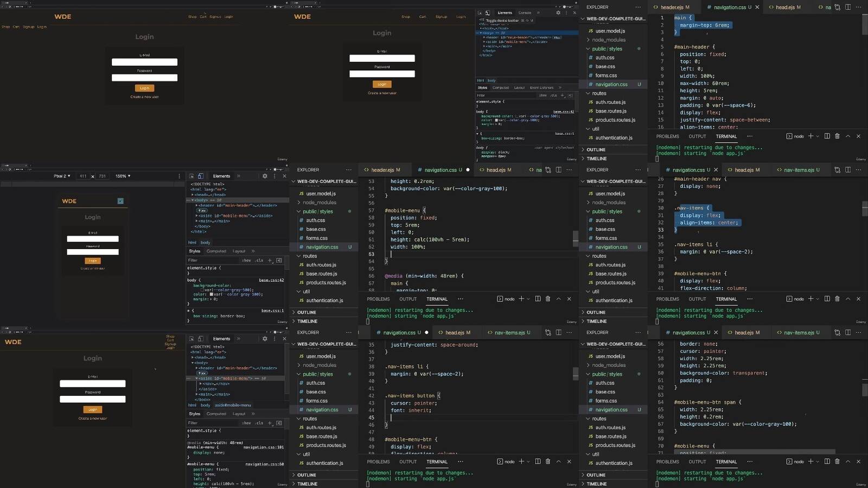Open device toolbar kebab menu beside 150% zoom
This screenshot has width=868, height=488.
(179, 176)
